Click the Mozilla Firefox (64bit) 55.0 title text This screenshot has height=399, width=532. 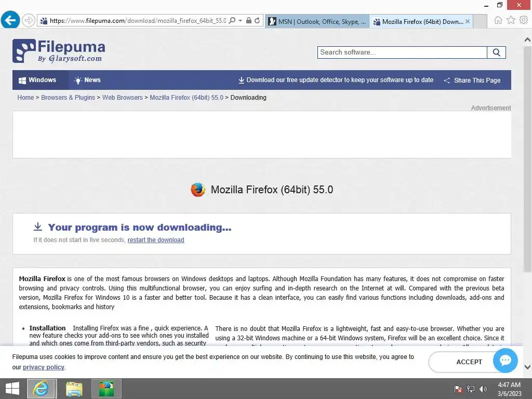[x=272, y=190]
